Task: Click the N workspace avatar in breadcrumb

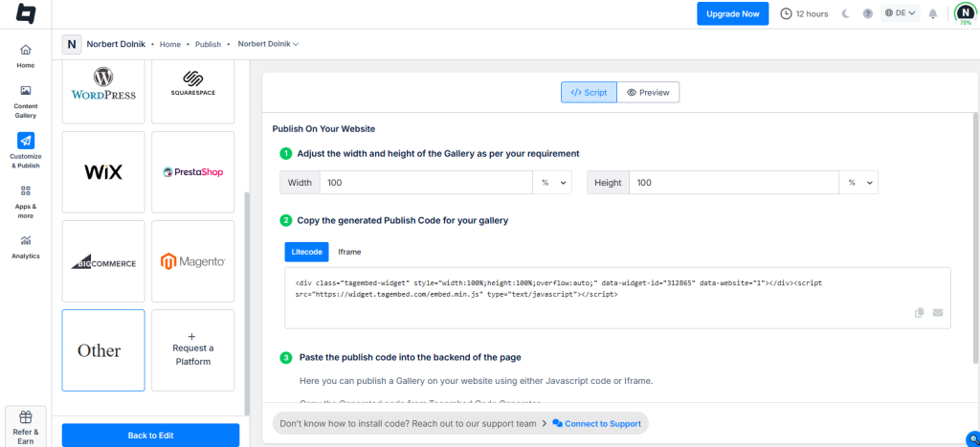Action: pos(71,44)
